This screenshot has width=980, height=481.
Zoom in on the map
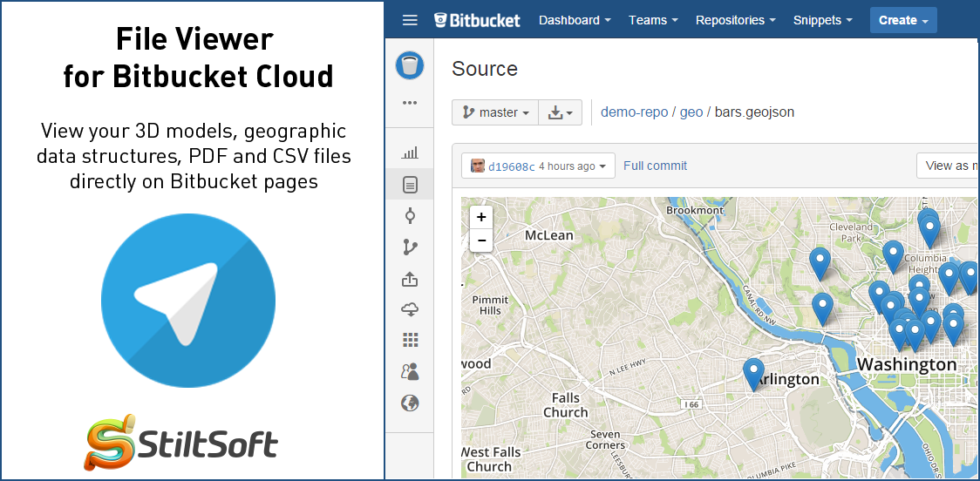[481, 217]
